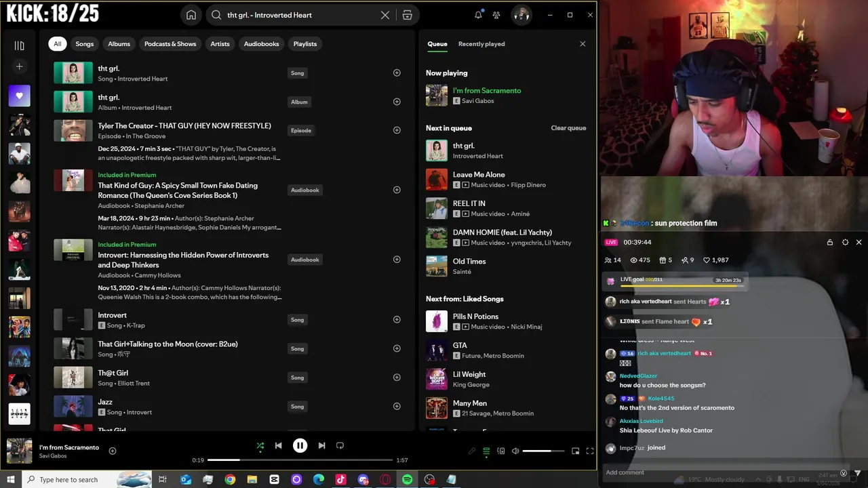The image size is (868, 488).
Task: Filter results by Audiobooks
Action: [261, 44]
